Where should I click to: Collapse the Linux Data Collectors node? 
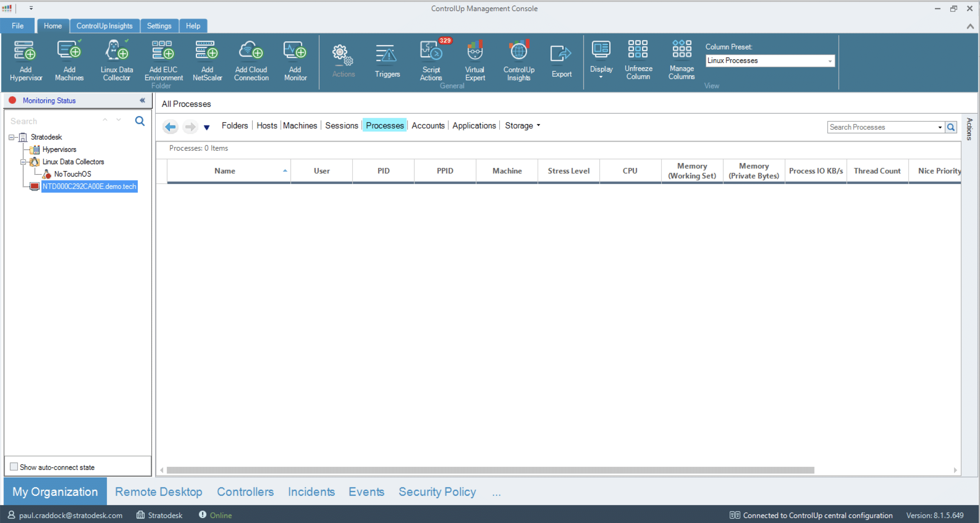[x=23, y=162]
